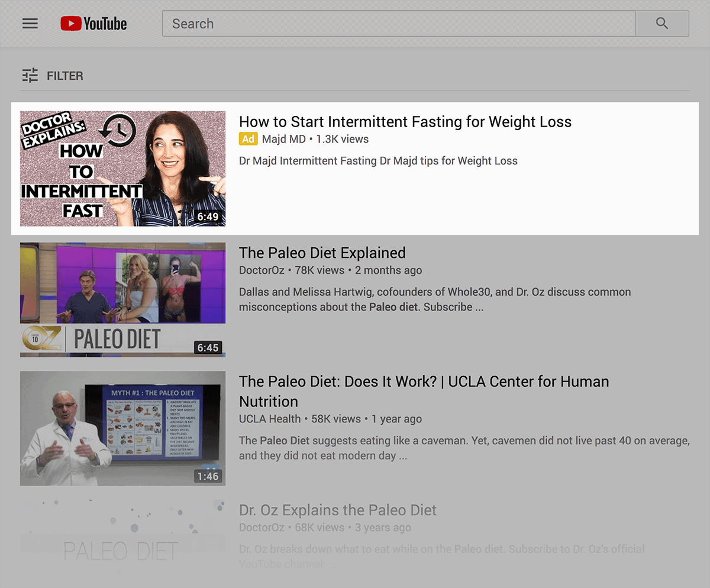Image resolution: width=710 pixels, height=588 pixels.
Task: Visit DoctorOz channel for 68K views video
Action: click(262, 527)
